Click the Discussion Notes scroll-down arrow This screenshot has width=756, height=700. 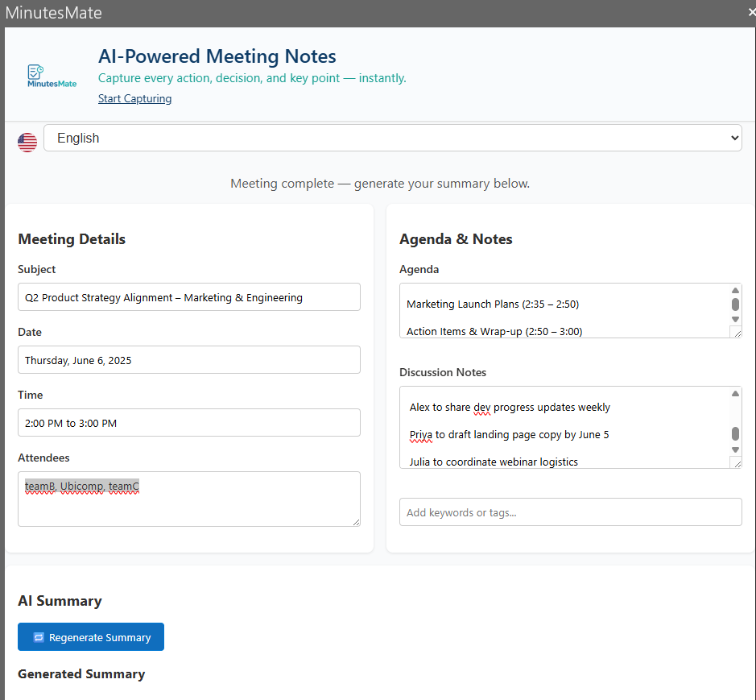tap(735, 449)
